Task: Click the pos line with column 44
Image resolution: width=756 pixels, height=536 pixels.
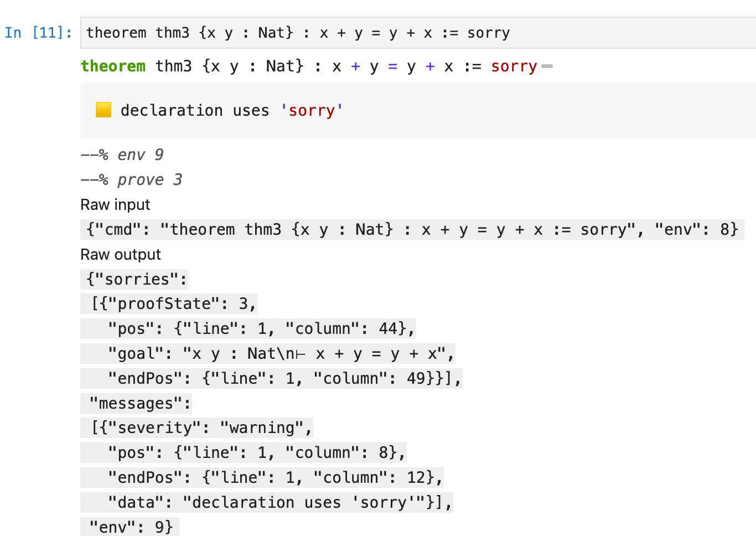Action: coord(248,328)
